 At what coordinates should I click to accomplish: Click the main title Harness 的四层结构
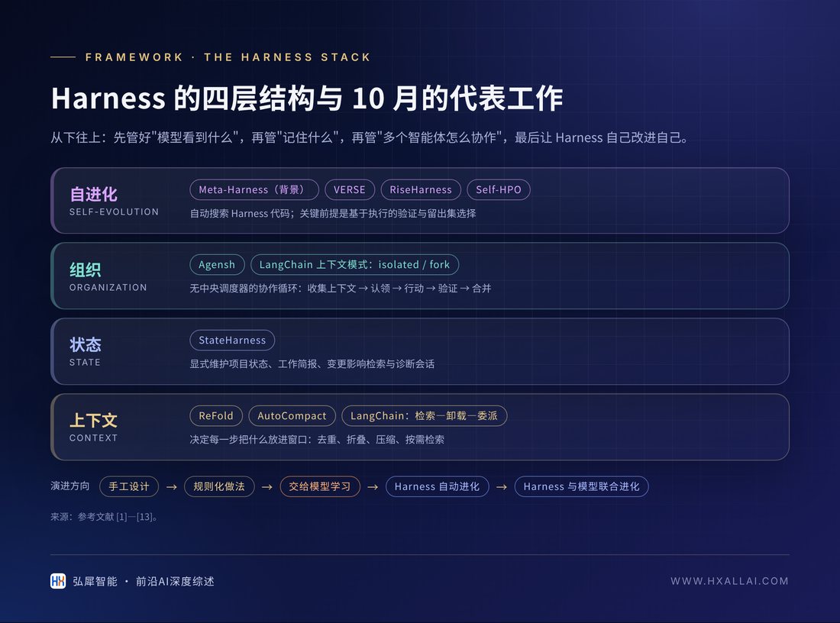tap(306, 98)
